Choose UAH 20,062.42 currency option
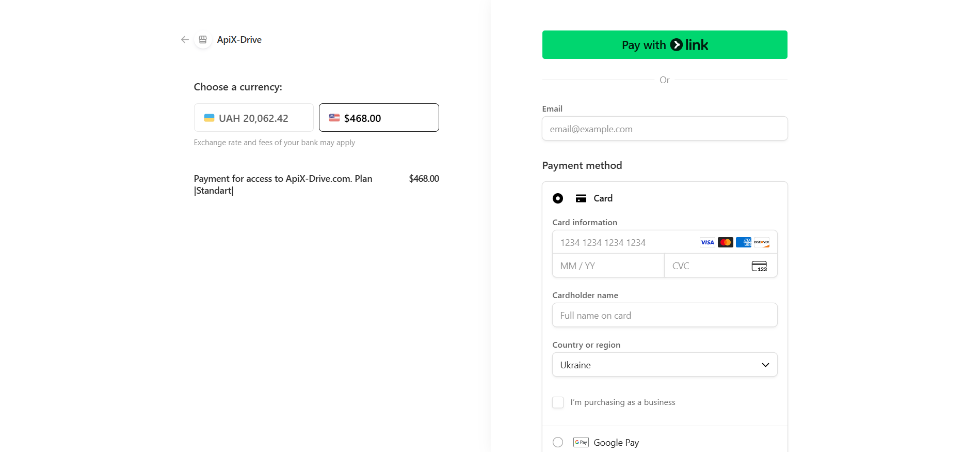 coord(254,118)
